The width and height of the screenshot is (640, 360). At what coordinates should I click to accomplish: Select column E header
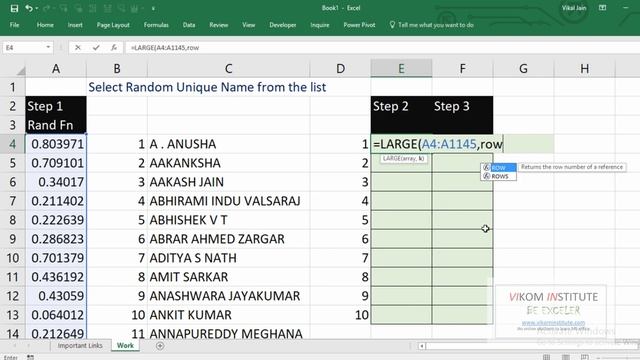[401, 68]
